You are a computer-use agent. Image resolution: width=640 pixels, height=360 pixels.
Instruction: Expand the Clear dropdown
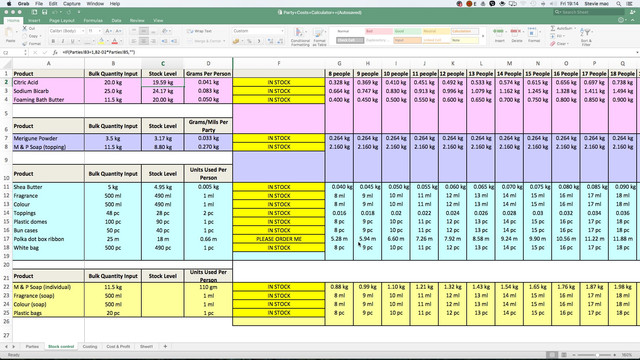[x=568, y=43]
